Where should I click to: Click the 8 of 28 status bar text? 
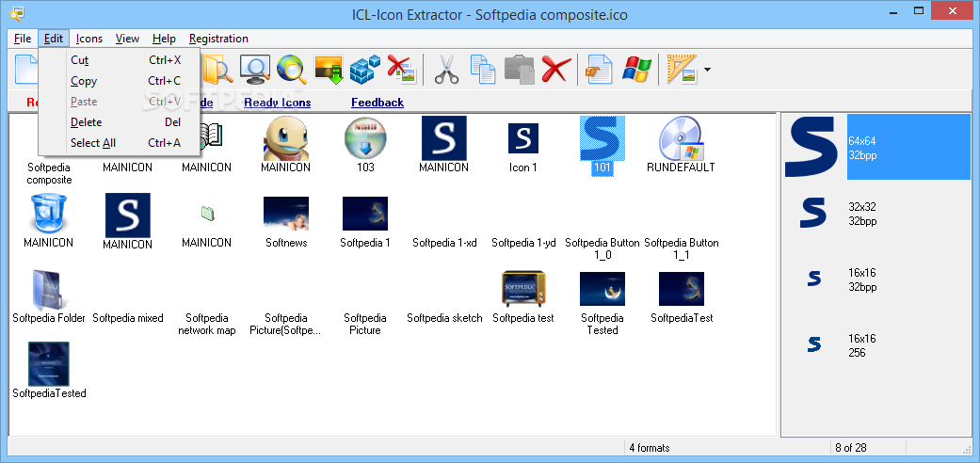pos(851,447)
